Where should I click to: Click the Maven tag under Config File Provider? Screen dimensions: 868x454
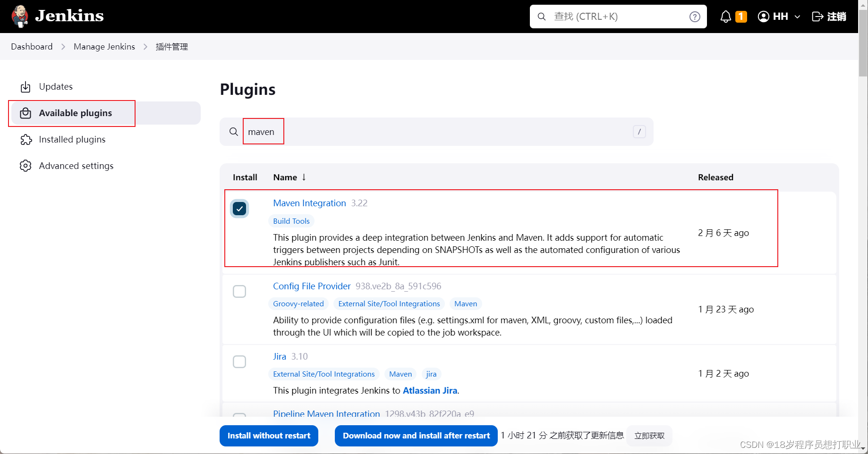click(466, 303)
